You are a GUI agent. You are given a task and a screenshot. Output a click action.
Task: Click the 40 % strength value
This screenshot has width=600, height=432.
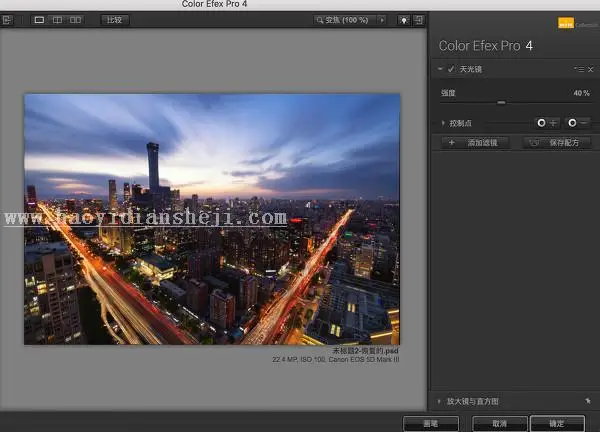[x=581, y=93]
